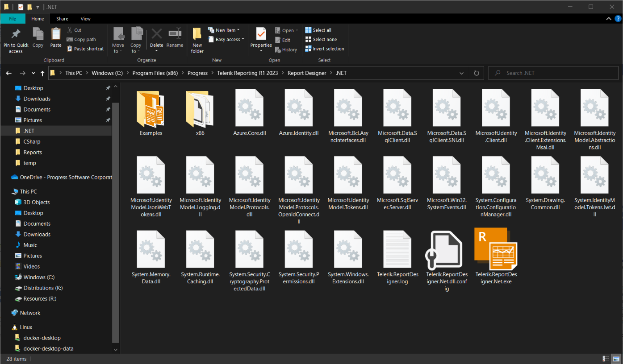Collapse the ribbon with the chevron arrow
Screen dimensions: 623x364
[609, 19]
